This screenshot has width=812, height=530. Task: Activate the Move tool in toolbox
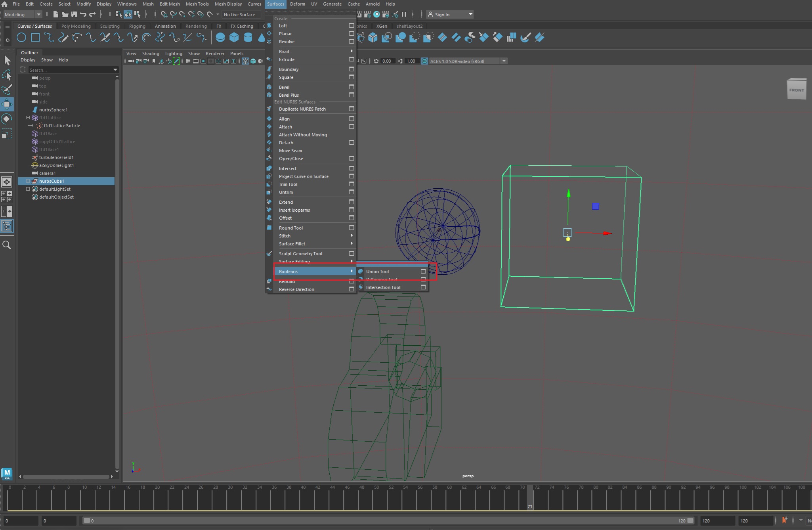[7, 104]
